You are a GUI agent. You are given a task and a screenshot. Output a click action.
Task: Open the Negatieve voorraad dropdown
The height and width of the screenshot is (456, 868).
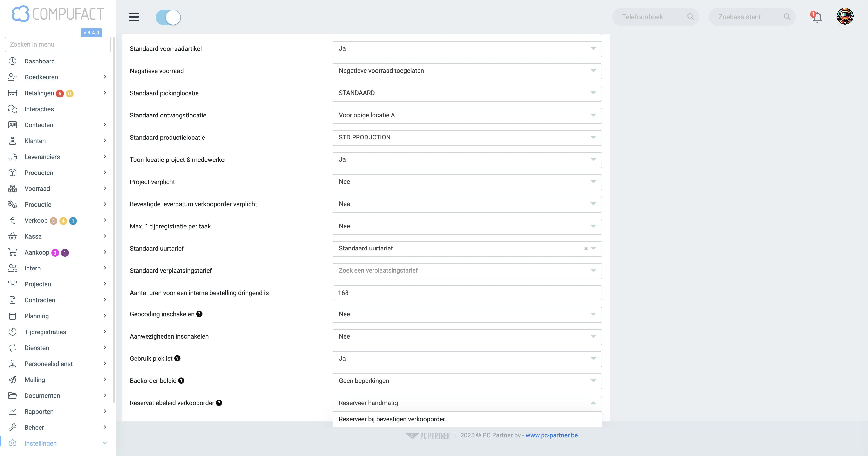(467, 71)
